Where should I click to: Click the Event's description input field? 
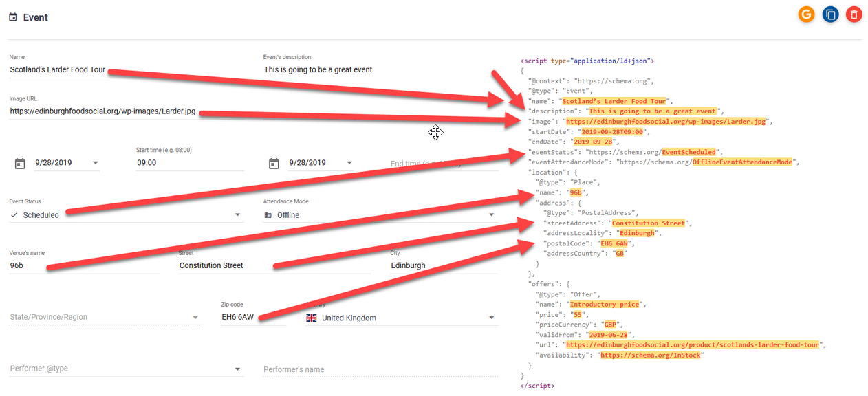tap(380, 69)
